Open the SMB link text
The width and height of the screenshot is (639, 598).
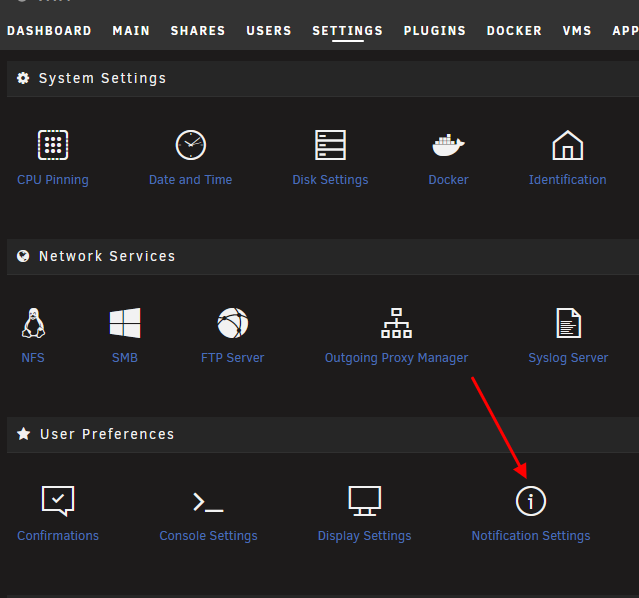[x=125, y=358]
